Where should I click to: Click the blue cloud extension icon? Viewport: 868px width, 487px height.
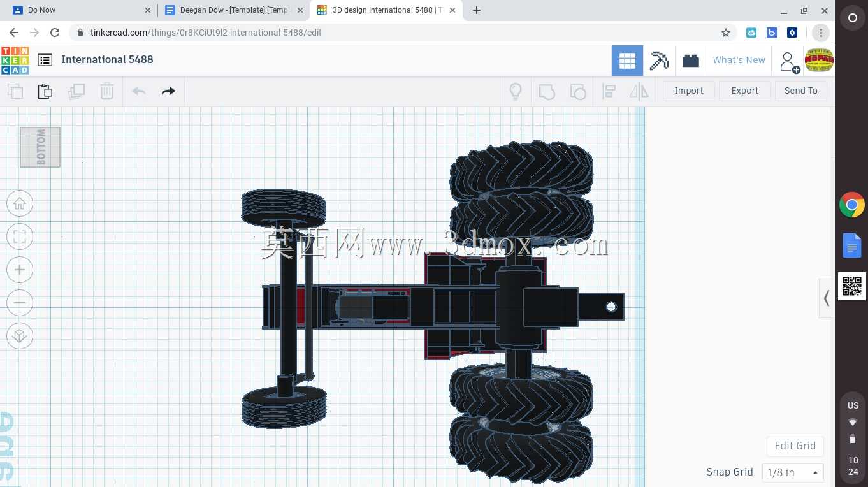point(751,33)
